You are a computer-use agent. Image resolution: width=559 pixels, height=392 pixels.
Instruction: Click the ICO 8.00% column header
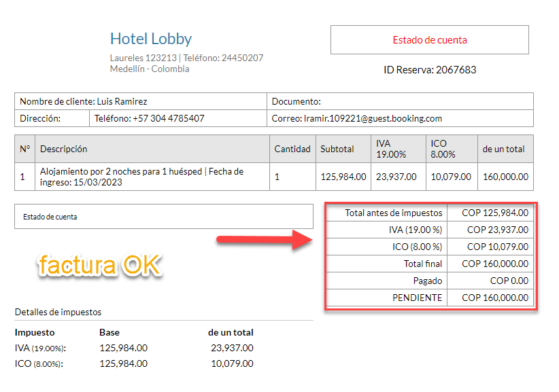click(452, 149)
